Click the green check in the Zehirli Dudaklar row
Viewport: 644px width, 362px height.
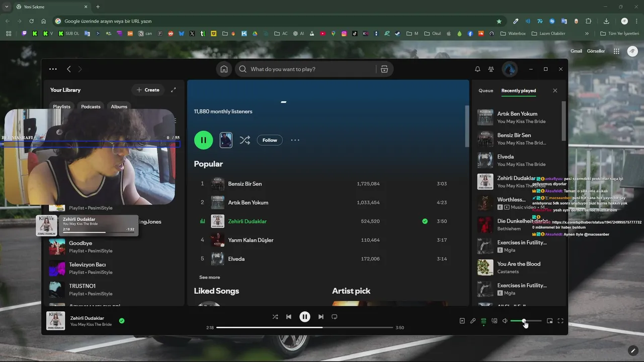pyautogui.click(x=425, y=221)
